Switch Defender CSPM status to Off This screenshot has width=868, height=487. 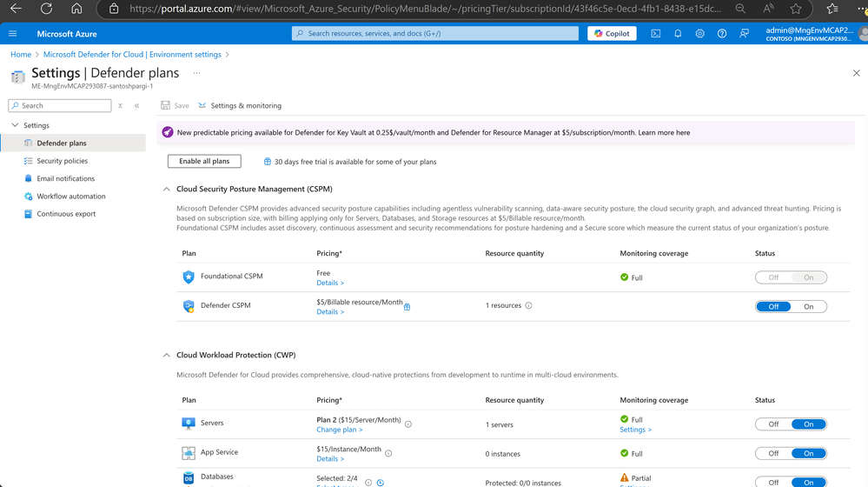point(773,306)
